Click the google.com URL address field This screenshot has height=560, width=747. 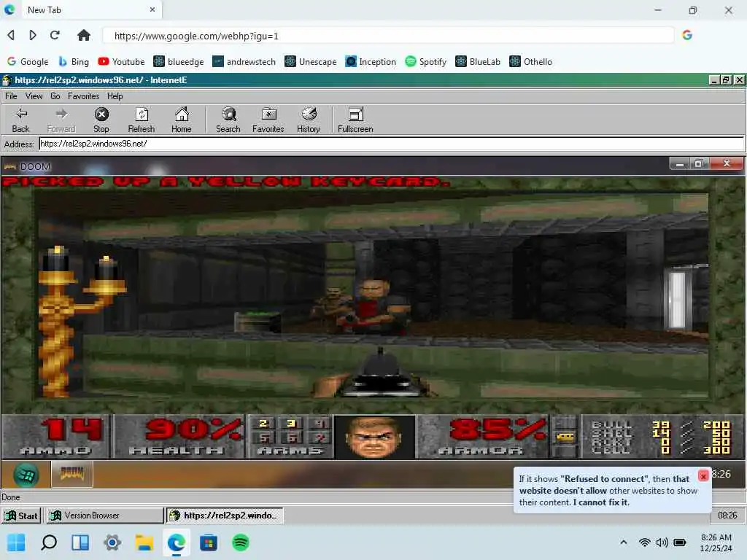[388, 36]
